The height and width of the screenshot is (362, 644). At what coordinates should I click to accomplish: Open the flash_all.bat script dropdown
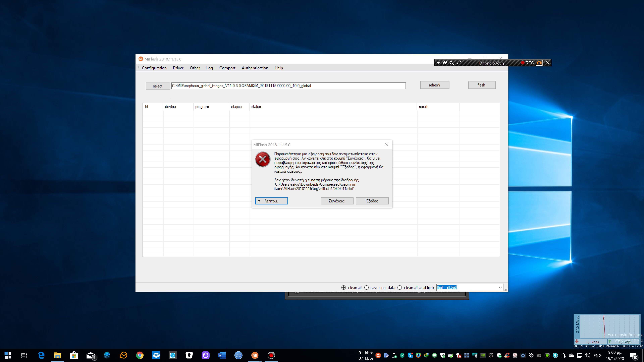(500, 287)
